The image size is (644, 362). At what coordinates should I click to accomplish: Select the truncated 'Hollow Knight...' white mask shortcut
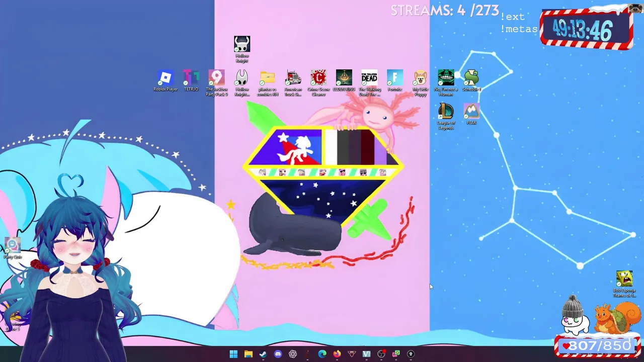point(242,83)
